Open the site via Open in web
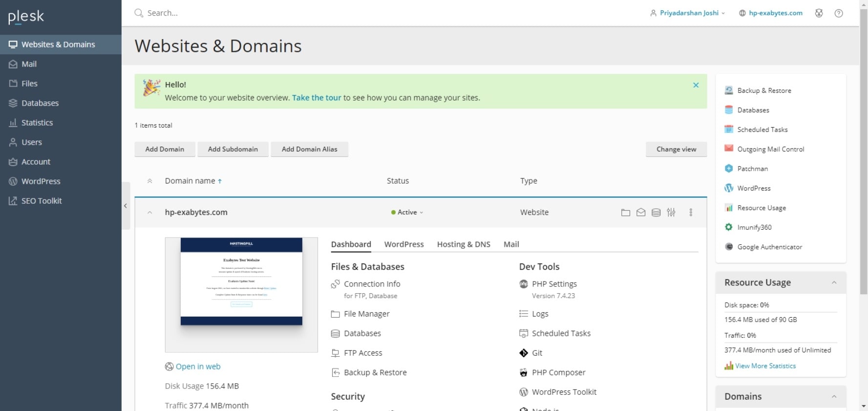This screenshot has height=411, width=868. pyautogui.click(x=193, y=367)
